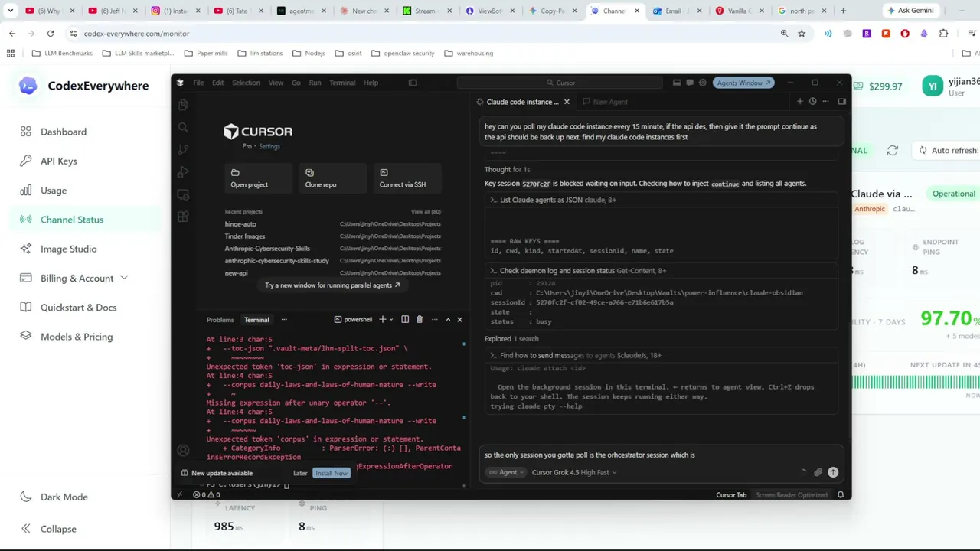Go to Image Studio page
Screen dimensions: 980x551
69,249
